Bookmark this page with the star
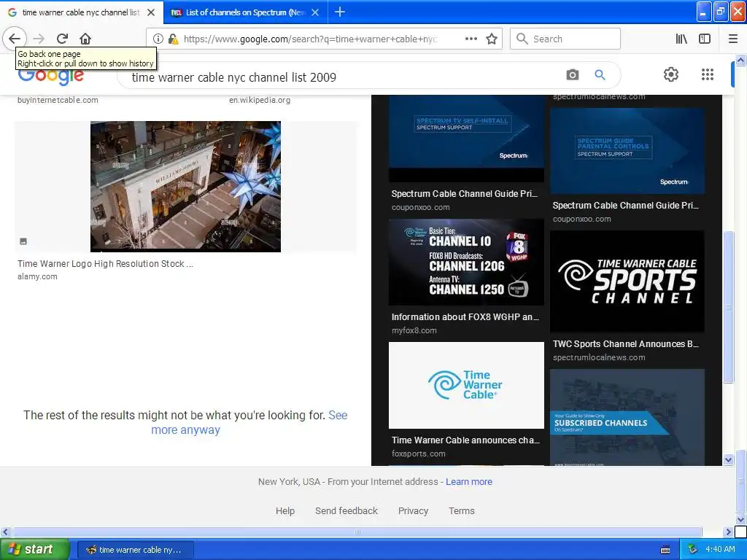747x560 pixels. [x=492, y=39]
